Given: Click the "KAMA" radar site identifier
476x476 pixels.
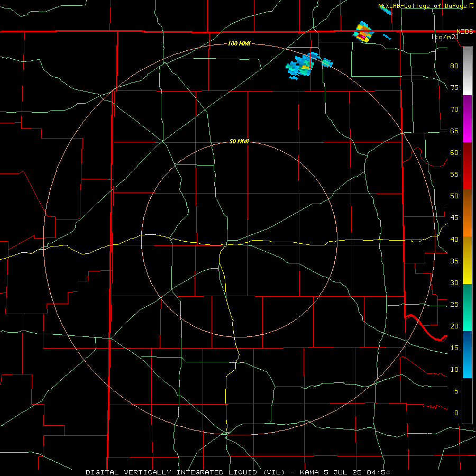Looking at the screenshot, I should pyautogui.click(x=309, y=472).
